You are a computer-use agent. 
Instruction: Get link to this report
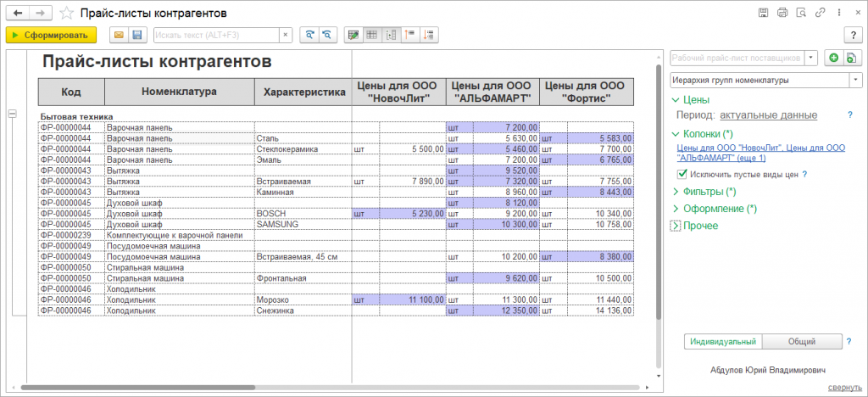coord(821,13)
